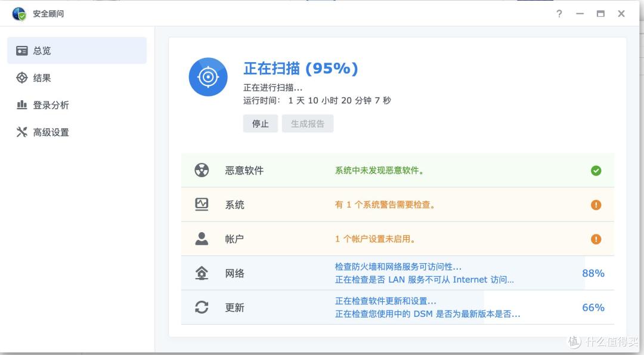Select the 总览 menu item
The width and height of the screenshot is (644, 355).
(x=77, y=51)
